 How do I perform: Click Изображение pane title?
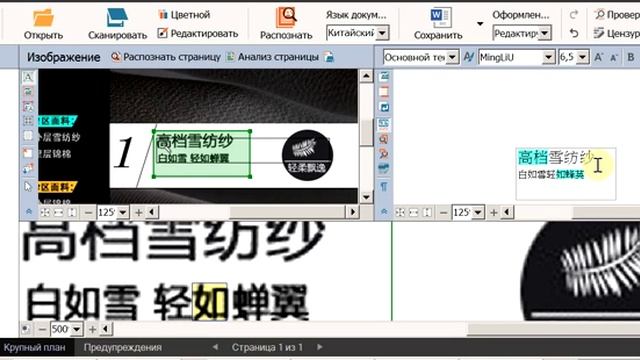coord(63,57)
